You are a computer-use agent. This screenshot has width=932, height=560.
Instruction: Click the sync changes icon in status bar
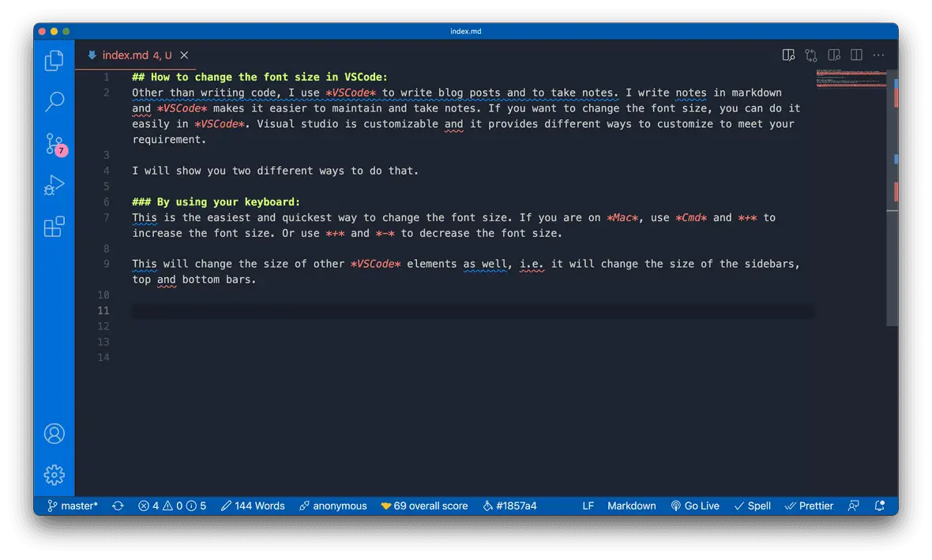point(118,506)
